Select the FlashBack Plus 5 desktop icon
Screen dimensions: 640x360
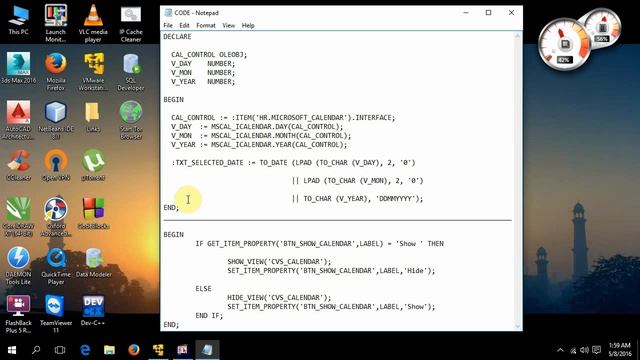(x=18, y=314)
